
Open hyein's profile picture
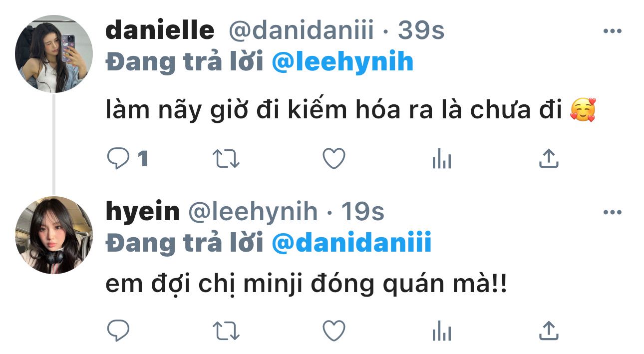click(54, 235)
